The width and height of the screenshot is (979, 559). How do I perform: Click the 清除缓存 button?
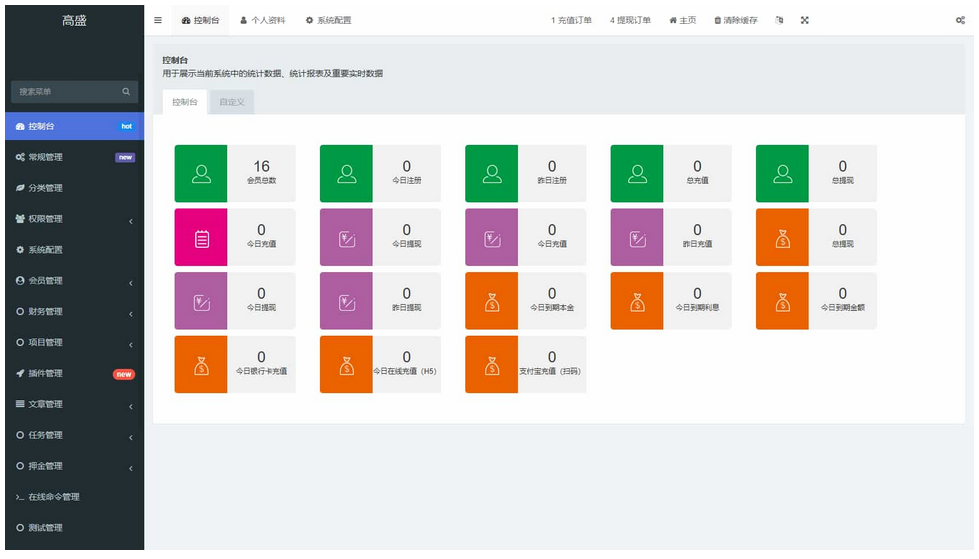(736, 20)
